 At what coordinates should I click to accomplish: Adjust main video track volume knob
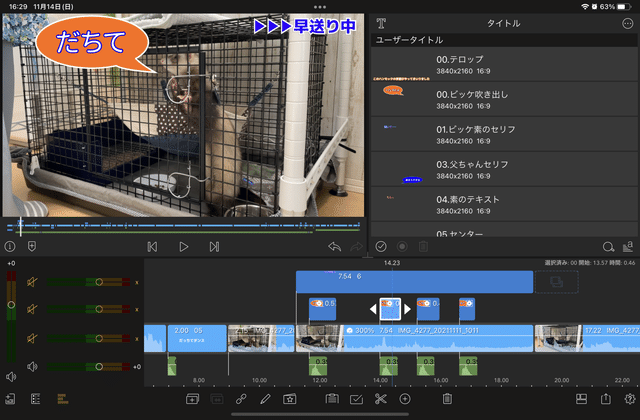(x=99, y=338)
